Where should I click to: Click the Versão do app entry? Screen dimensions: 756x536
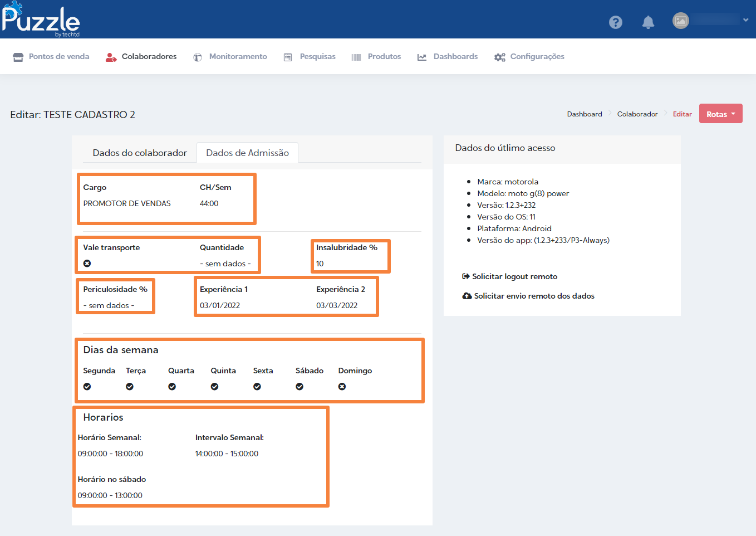click(x=543, y=240)
